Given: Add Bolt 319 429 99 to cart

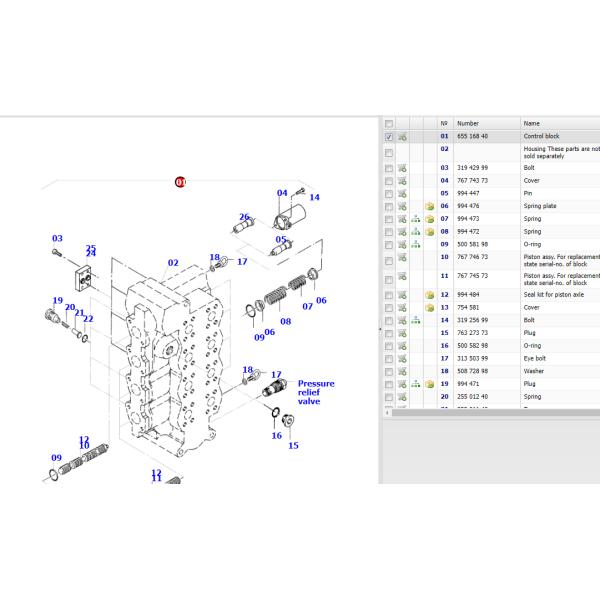Looking at the screenshot, I should [402, 168].
